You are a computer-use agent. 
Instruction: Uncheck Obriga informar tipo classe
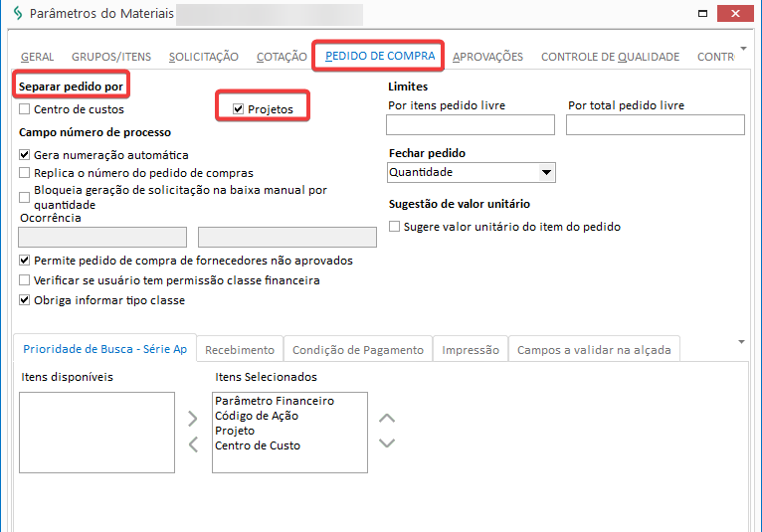pyautogui.click(x=25, y=300)
